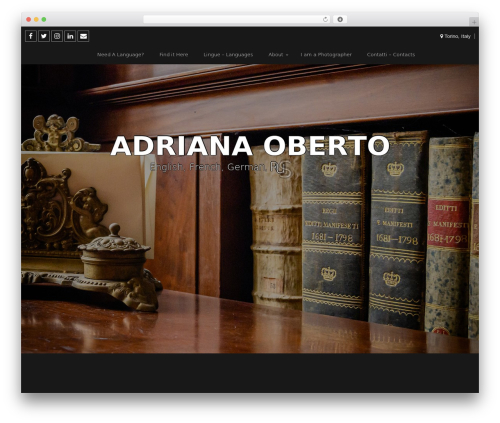Screen dimensions: 500x423
Task: Click the download icon beside address bar
Action: coord(340,19)
